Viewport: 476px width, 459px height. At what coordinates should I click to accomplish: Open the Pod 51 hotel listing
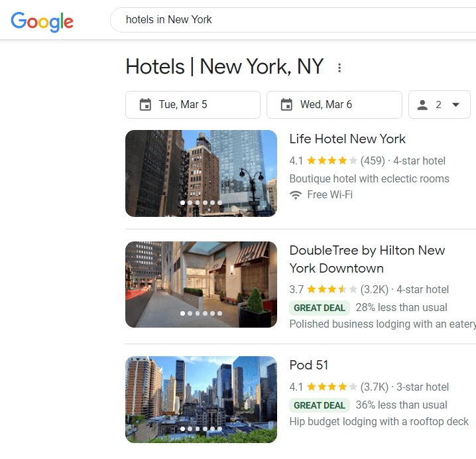(309, 365)
